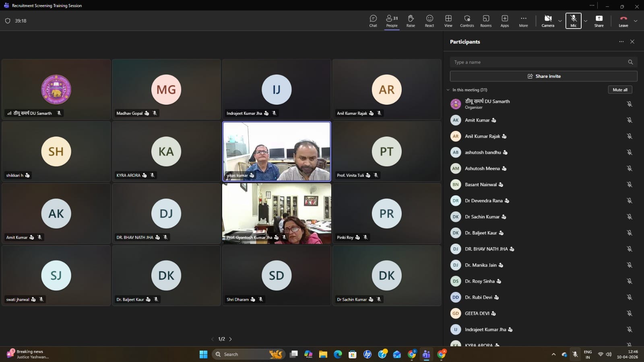Viewport: 644px width, 362px height.
Task: Open the Chat panel
Action: tap(373, 21)
